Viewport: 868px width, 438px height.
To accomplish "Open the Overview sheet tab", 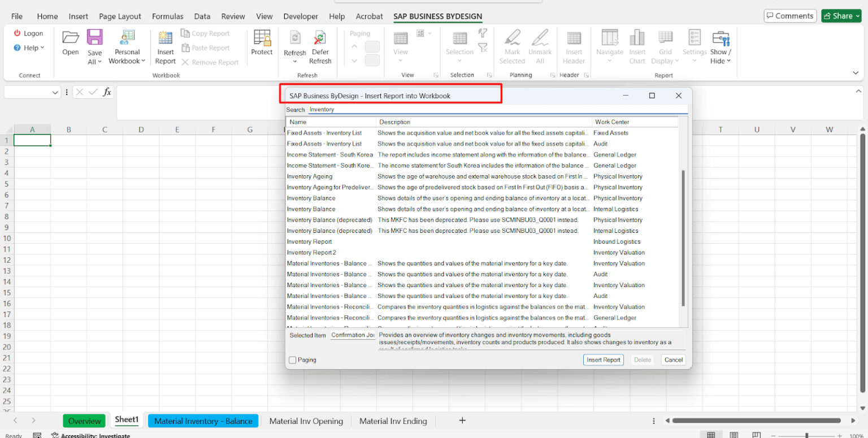I will pyautogui.click(x=84, y=421).
